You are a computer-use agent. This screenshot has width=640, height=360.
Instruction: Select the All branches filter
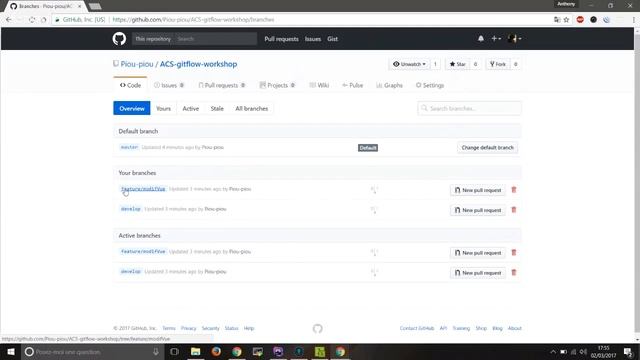coord(251,108)
